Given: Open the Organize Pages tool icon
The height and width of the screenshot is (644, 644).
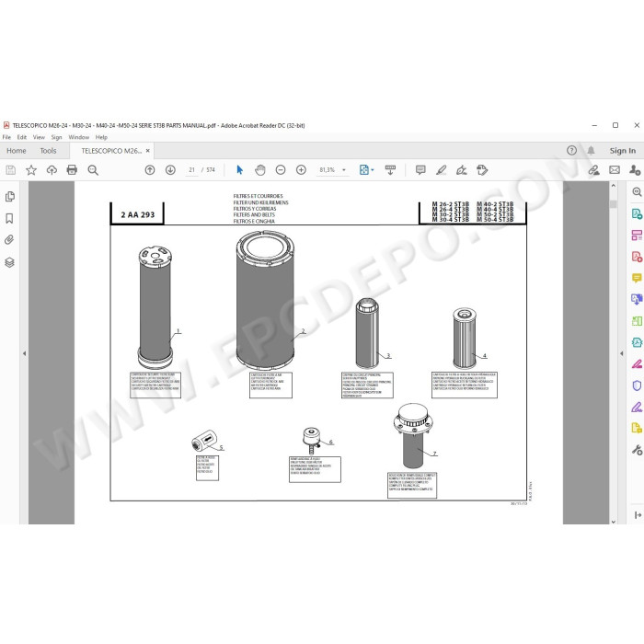Looking at the screenshot, I should (637, 321).
